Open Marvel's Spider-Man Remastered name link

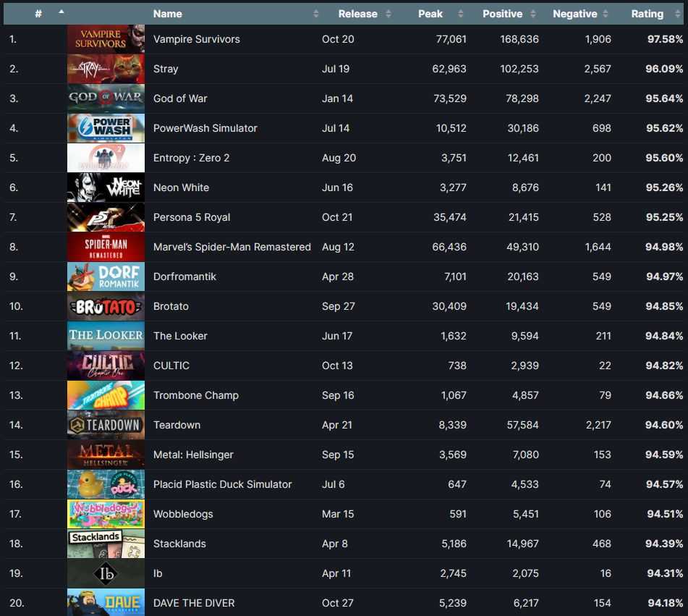232,247
